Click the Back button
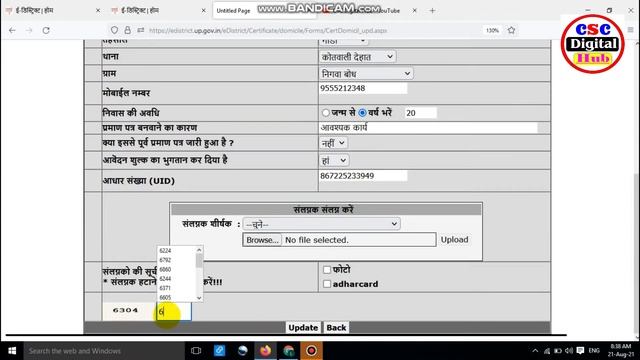The image size is (640, 360). [336, 328]
